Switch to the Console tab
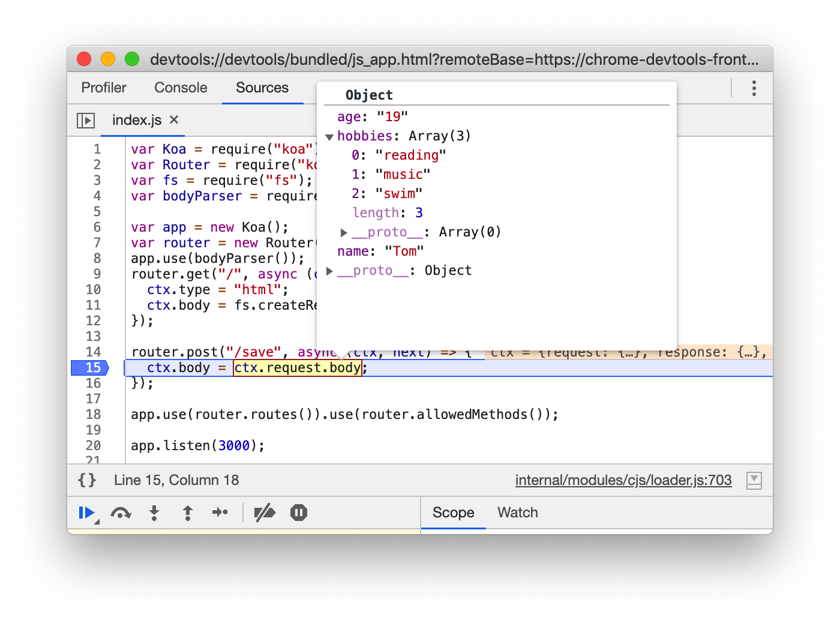 click(181, 88)
